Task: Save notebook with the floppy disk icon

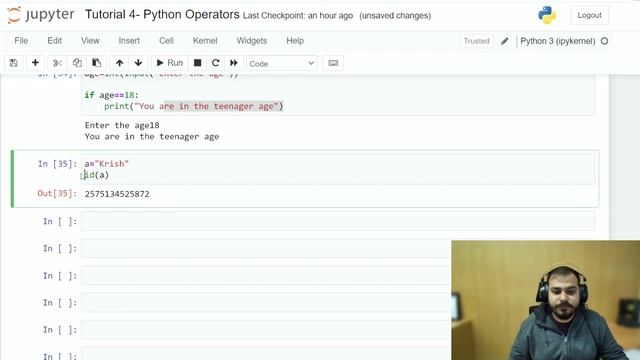Action: pos(13,63)
